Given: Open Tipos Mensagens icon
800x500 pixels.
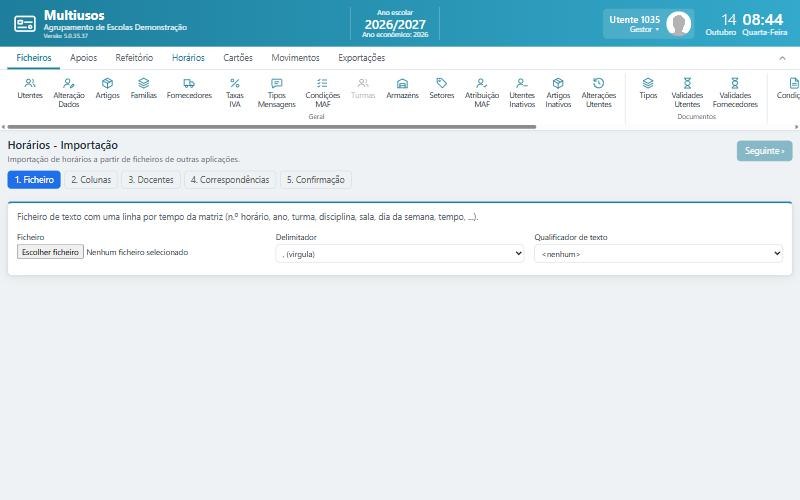Looking at the screenshot, I should coord(277,93).
